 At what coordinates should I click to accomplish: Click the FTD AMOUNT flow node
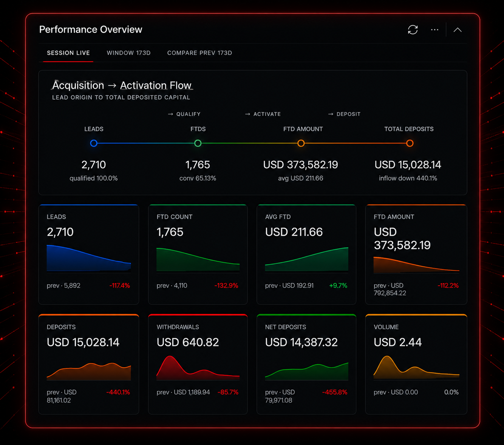(x=301, y=143)
